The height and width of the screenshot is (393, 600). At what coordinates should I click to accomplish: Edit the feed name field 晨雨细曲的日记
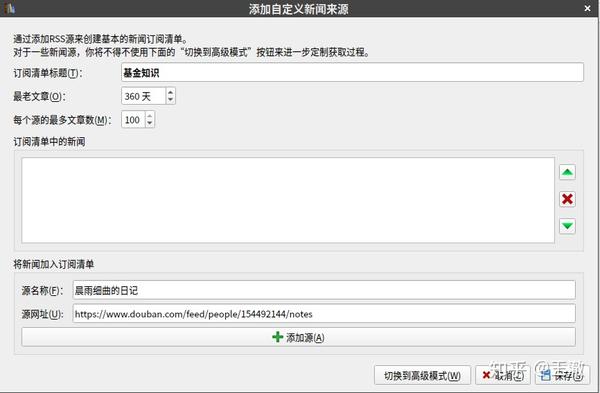[324, 290]
